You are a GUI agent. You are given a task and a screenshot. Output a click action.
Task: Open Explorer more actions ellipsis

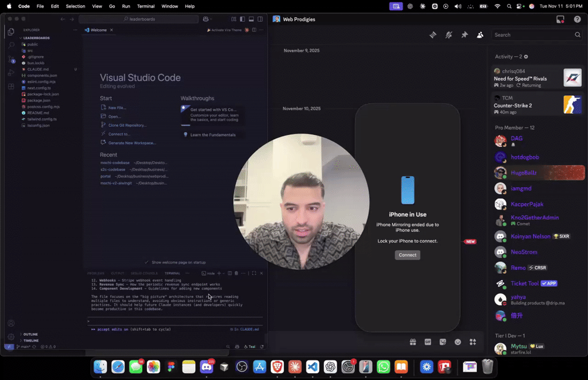(x=75, y=30)
